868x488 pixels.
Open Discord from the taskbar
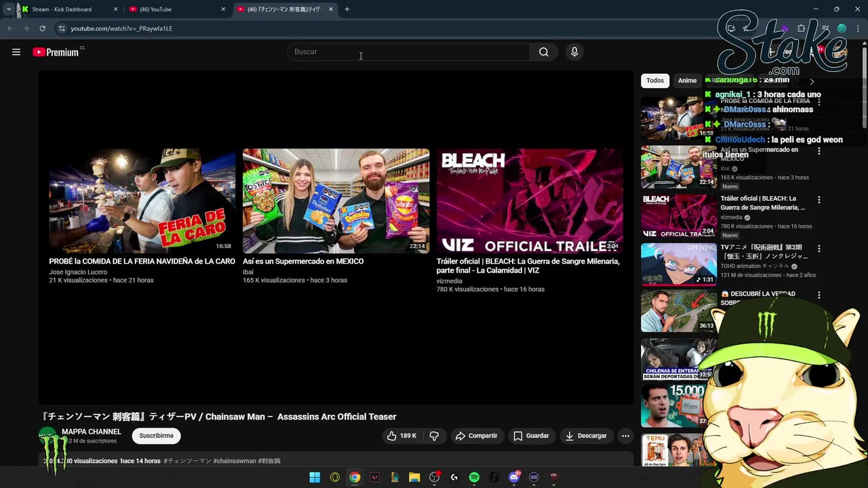click(514, 477)
